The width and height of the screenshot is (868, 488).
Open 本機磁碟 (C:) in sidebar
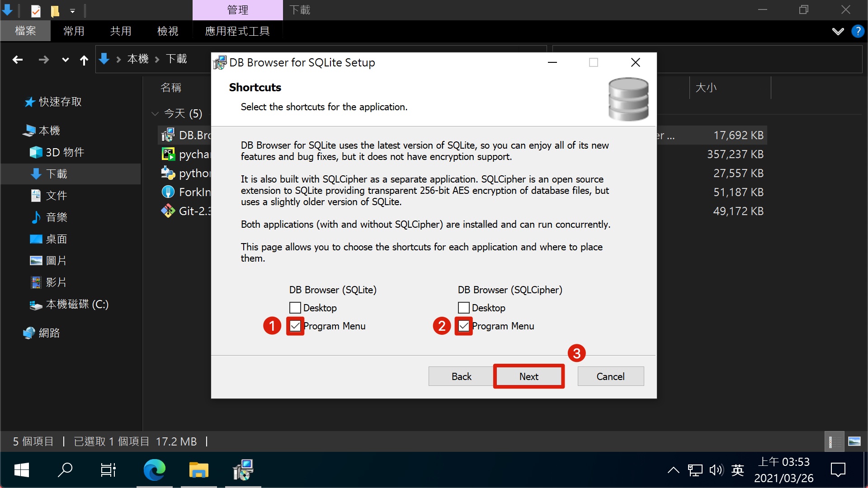coord(69,304)
